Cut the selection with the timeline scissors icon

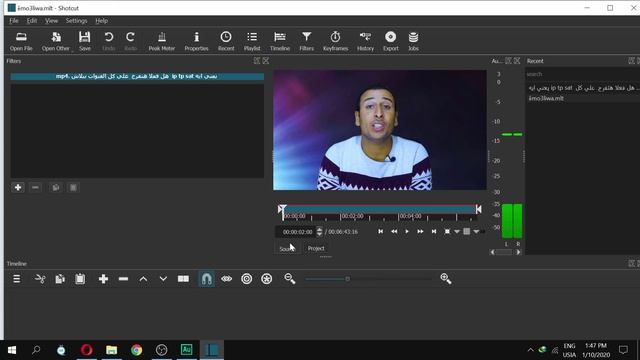40,279
